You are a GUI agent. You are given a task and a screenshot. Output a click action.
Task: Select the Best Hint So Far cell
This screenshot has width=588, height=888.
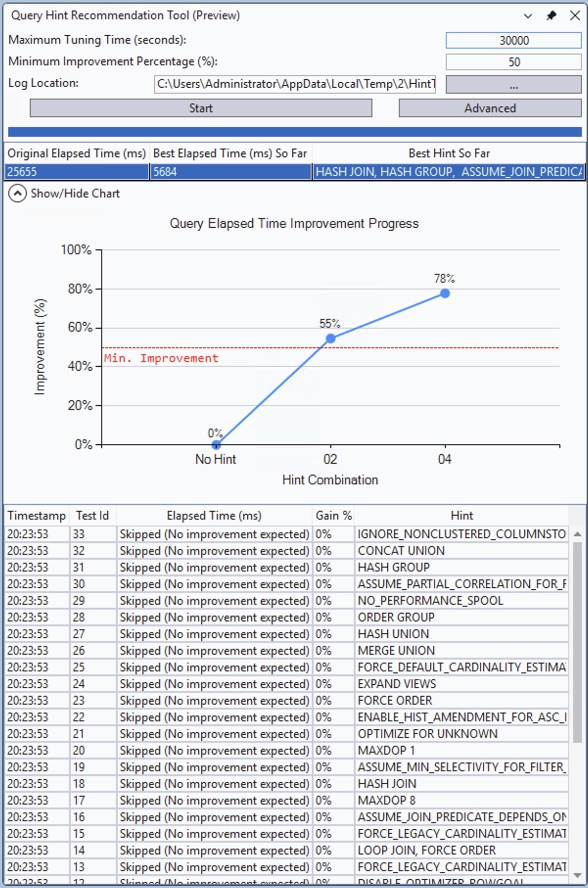pos(448,172)
